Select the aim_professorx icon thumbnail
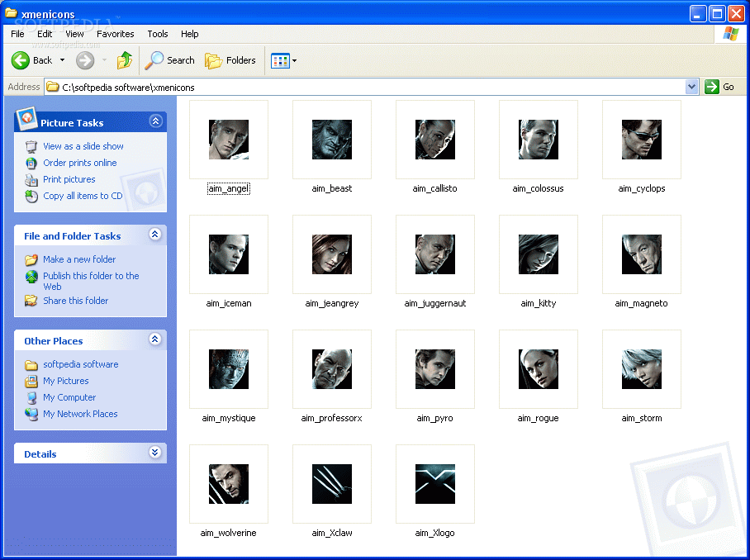Screen dimensions: 750x560 point(332,369)
